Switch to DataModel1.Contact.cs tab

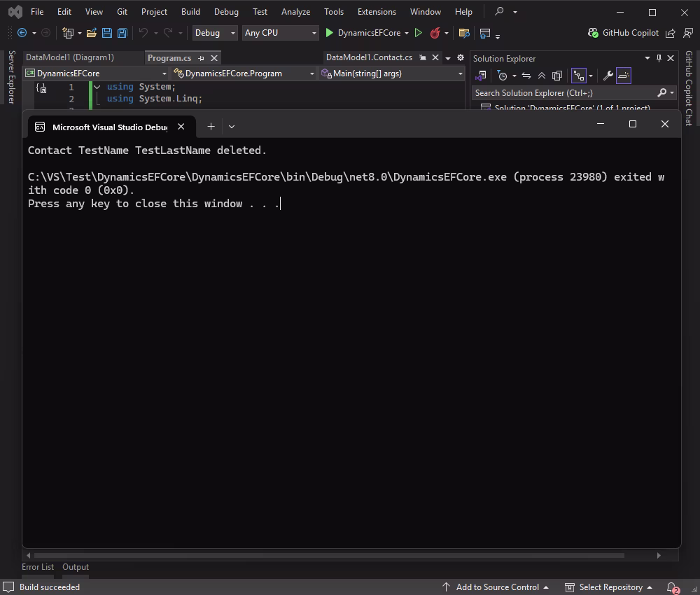point(369,57)
